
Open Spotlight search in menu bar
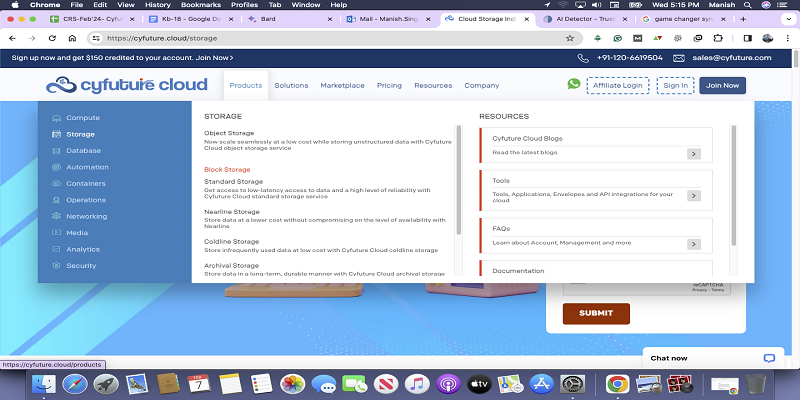tap(748, 5)
